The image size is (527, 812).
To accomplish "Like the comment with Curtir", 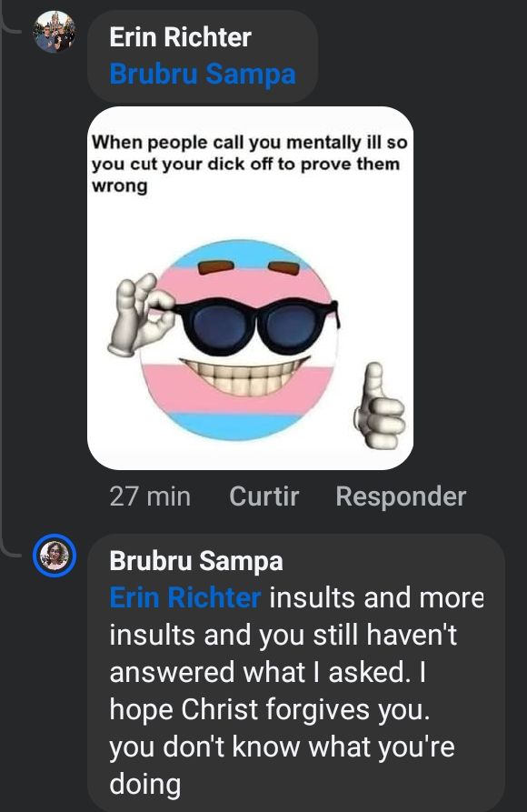I will [264, 496].
